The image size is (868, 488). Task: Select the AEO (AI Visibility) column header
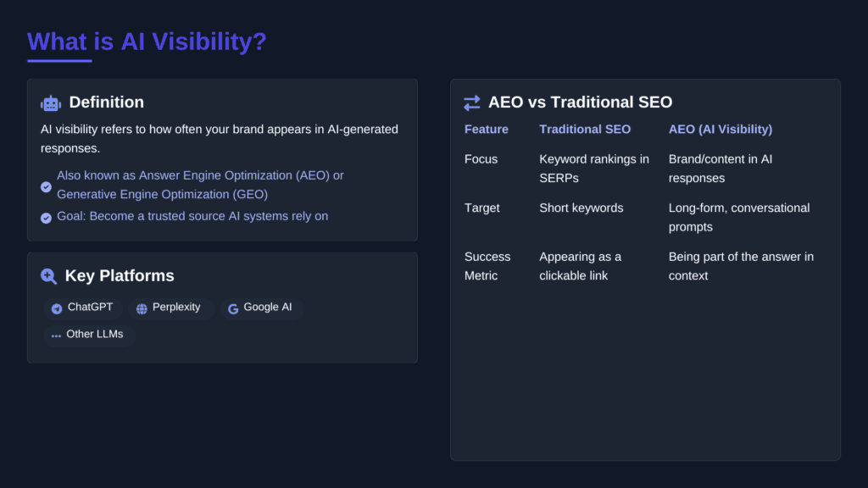click(x=720, y=129)
